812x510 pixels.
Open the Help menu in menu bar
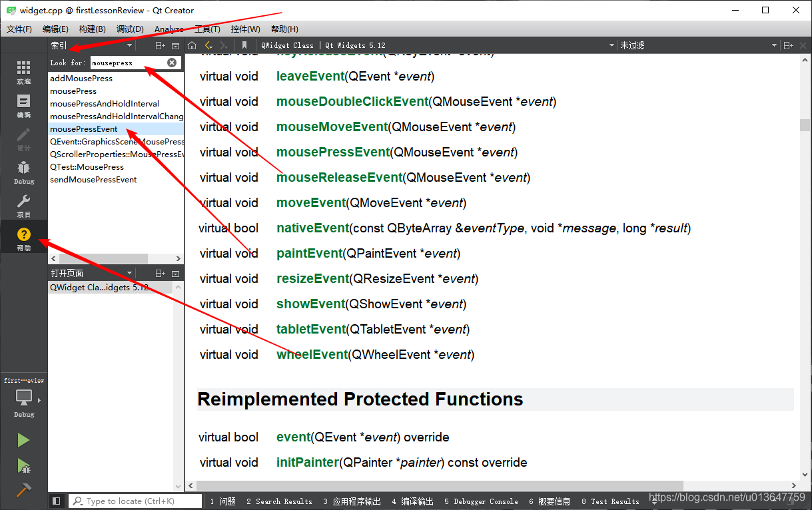click(284, 29)
